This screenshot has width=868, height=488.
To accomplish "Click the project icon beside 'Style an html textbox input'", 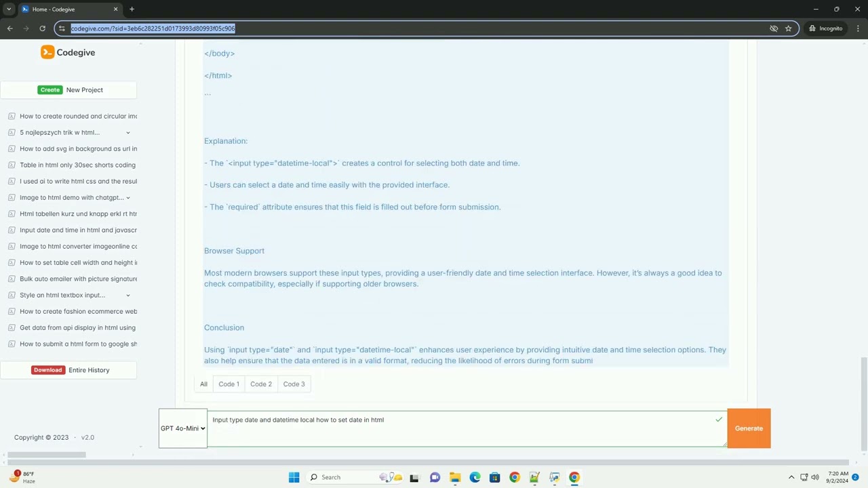I will (x=12, y=295).
